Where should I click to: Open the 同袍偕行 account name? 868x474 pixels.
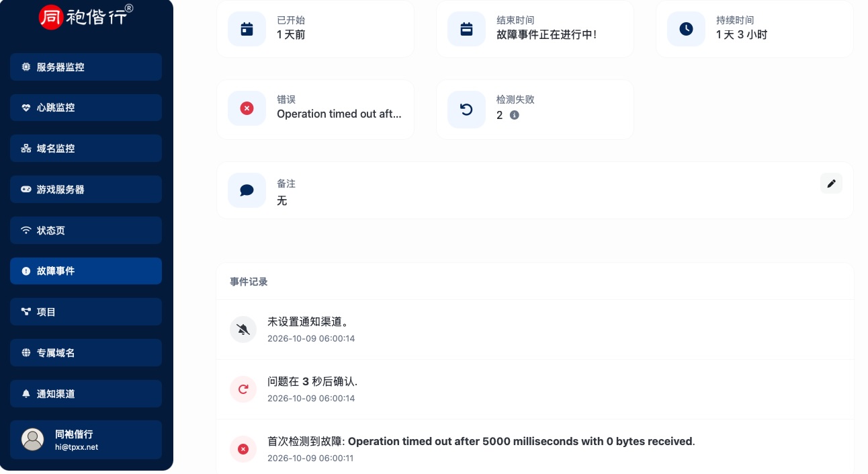[x=74, y=434]
